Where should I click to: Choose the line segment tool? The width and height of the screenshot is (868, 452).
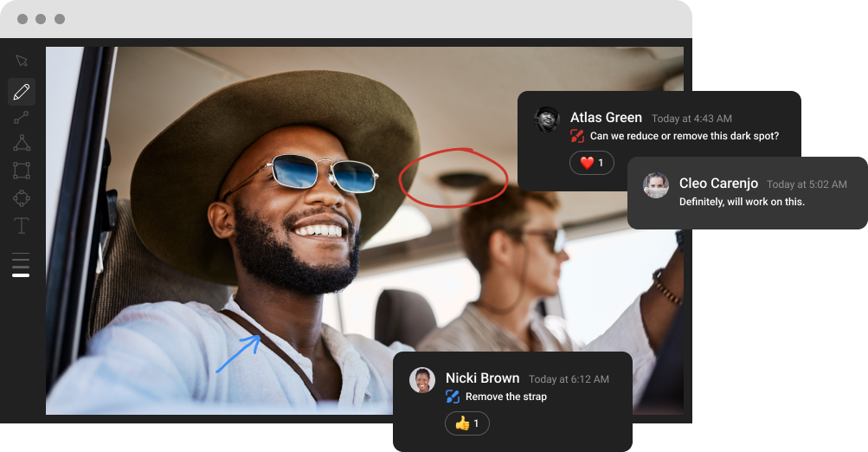pos(22,118)
